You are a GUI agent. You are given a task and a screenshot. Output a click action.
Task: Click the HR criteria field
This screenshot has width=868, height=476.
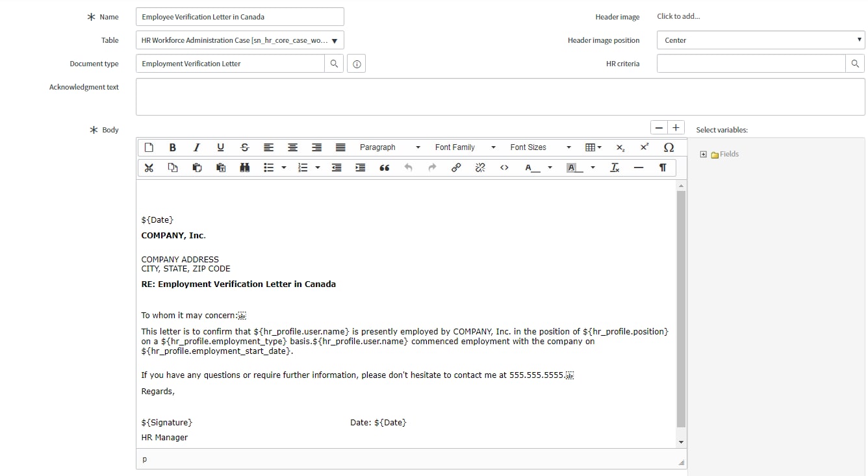[x=751, y=64]
